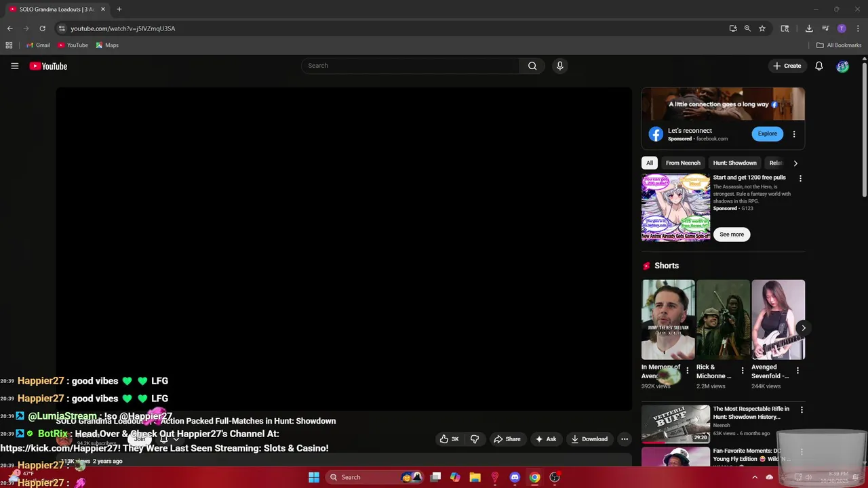868x488 pixels.
Task: Open the Maps bookmark
Action: click(107, 45)
